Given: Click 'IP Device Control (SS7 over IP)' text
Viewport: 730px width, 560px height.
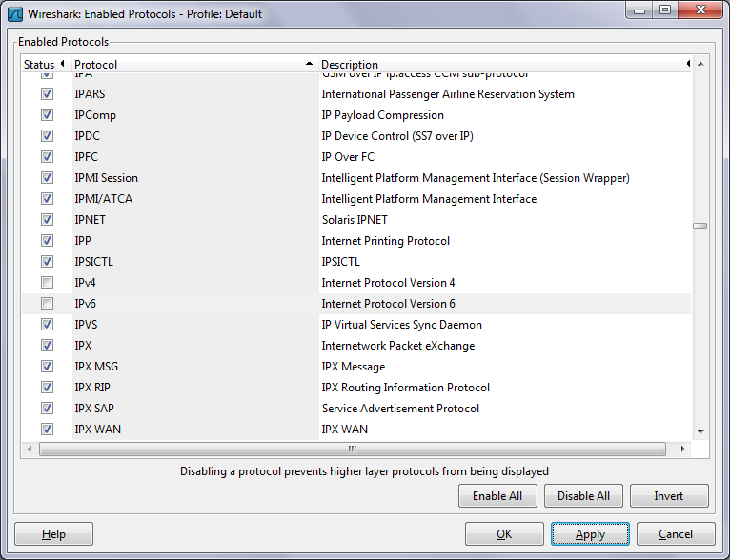Looking at the screenshot, I should pyautogui.click(x=397, y=136).
